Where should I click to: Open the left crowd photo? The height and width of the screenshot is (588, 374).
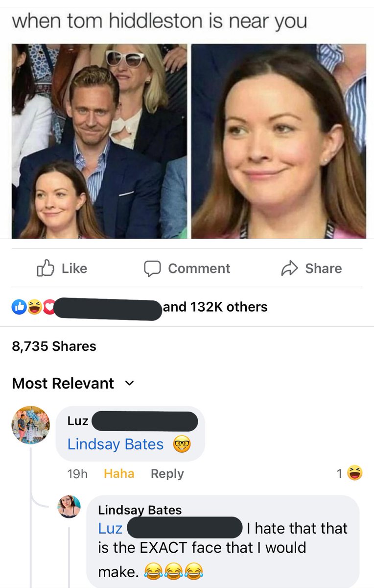99,141
